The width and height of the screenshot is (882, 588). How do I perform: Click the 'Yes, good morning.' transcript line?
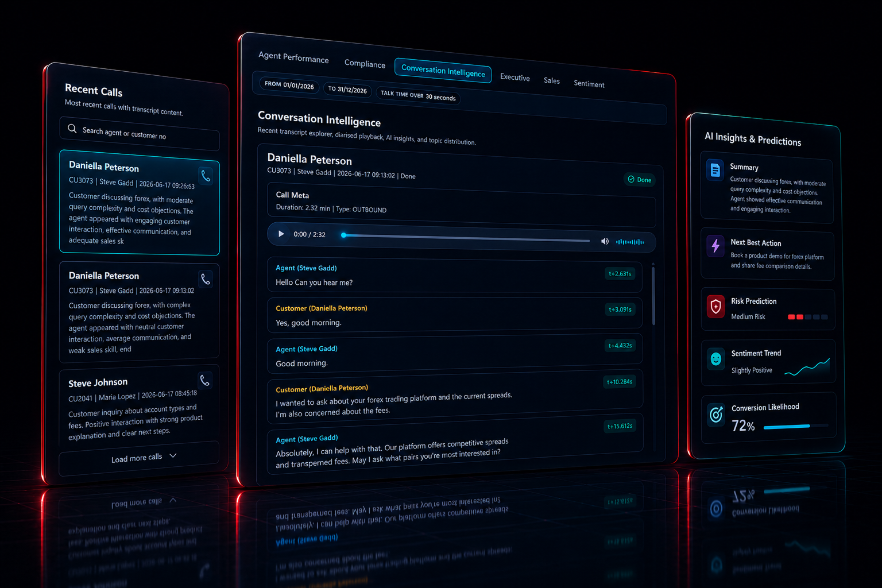tap(308, 323)
